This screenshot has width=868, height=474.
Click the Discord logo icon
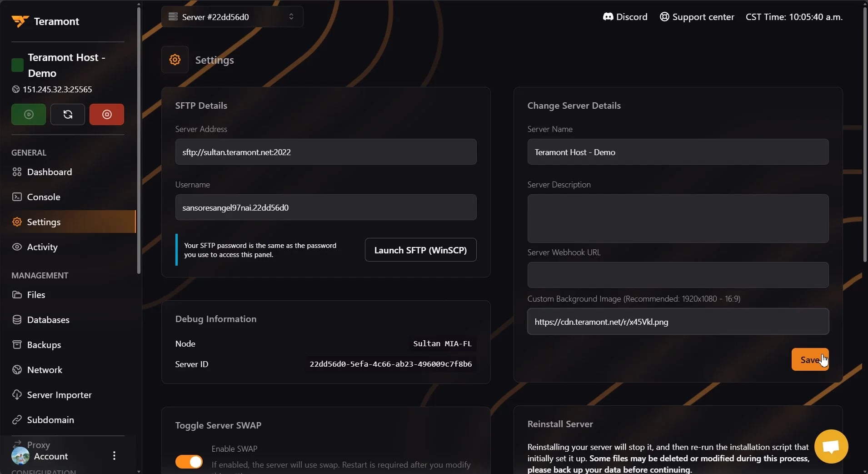coord(608,17)
